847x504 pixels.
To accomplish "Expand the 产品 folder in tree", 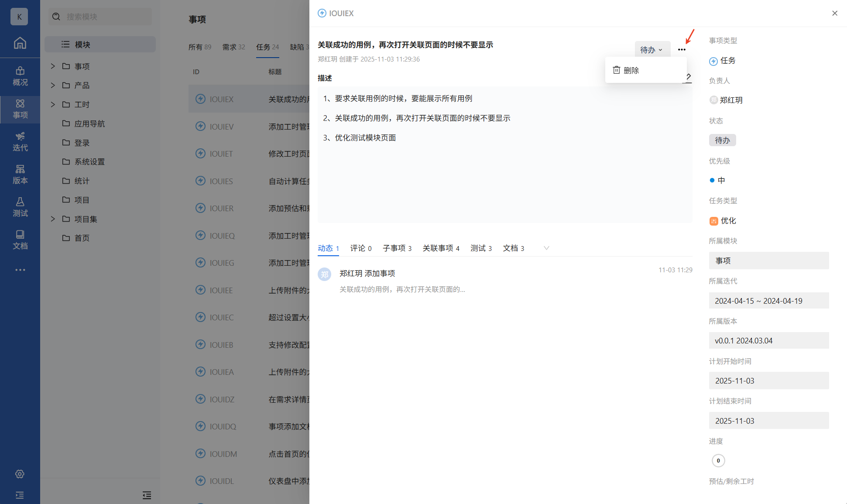I will point(53,85).
